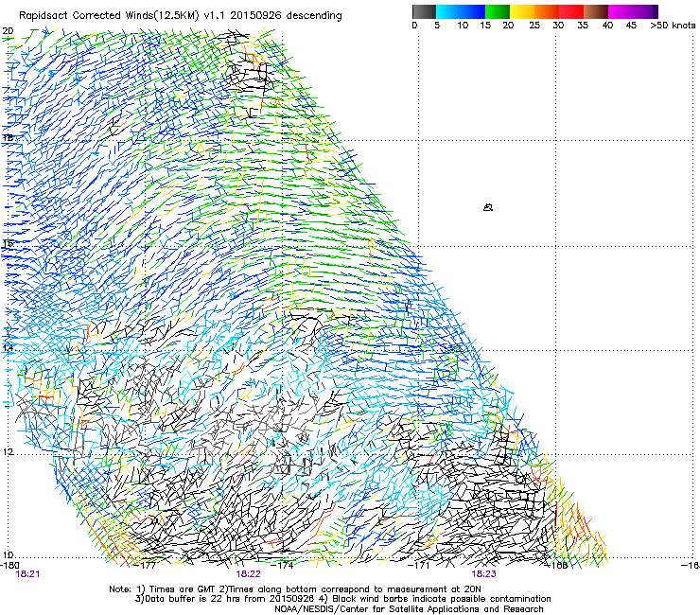
Task: Click the longitude label '-180' at bottom
Action: click(x=9, y=565)
